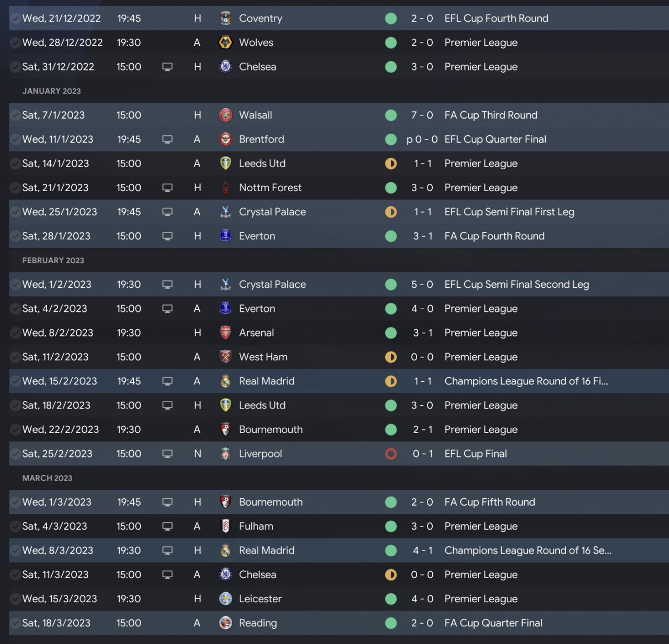Screen dimensions: 669x644
Task: Open the Crystal Palace 5 - 0 result
Action: 422,285
